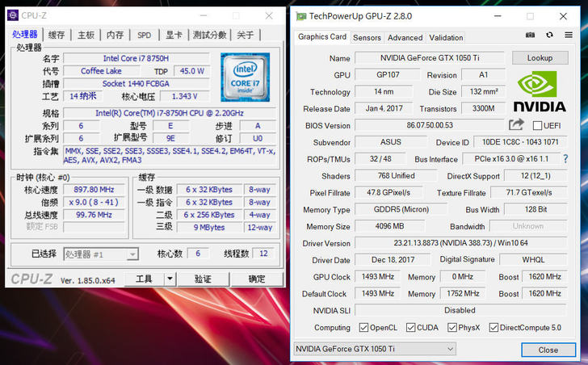Toggle the CUDA checkbox
The image size is (588, 365).
coord(410,328)
